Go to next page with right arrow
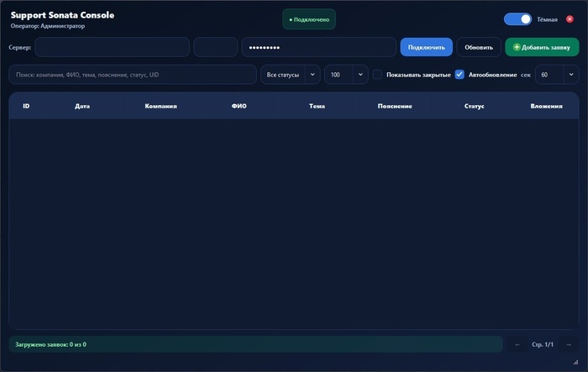588x372 pixels. coord(569,344)
